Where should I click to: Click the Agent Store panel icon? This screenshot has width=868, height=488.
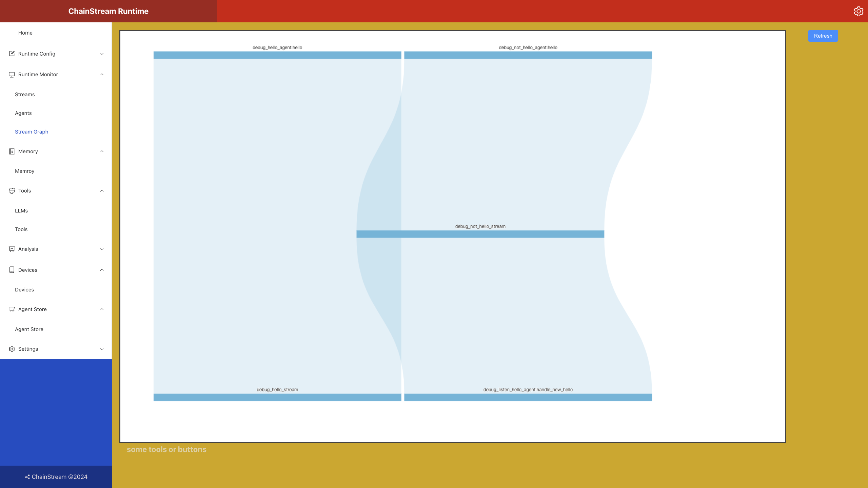[11, 309]
